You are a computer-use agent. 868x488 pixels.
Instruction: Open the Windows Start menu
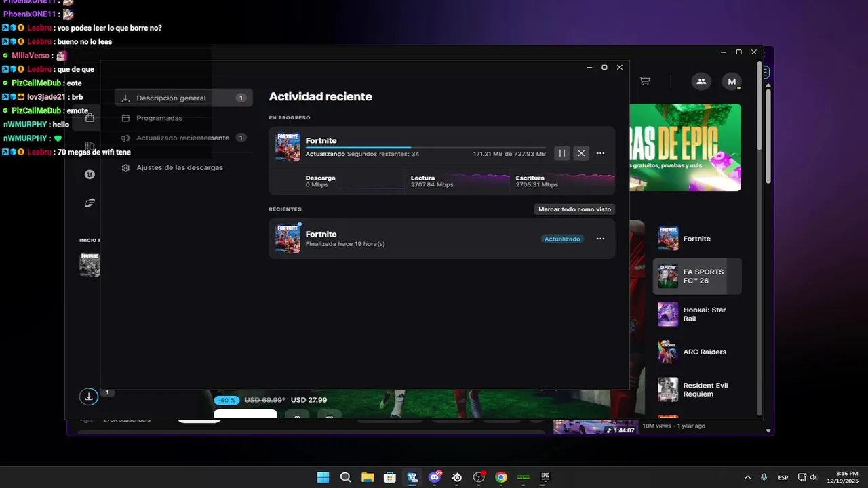[323, 477]
